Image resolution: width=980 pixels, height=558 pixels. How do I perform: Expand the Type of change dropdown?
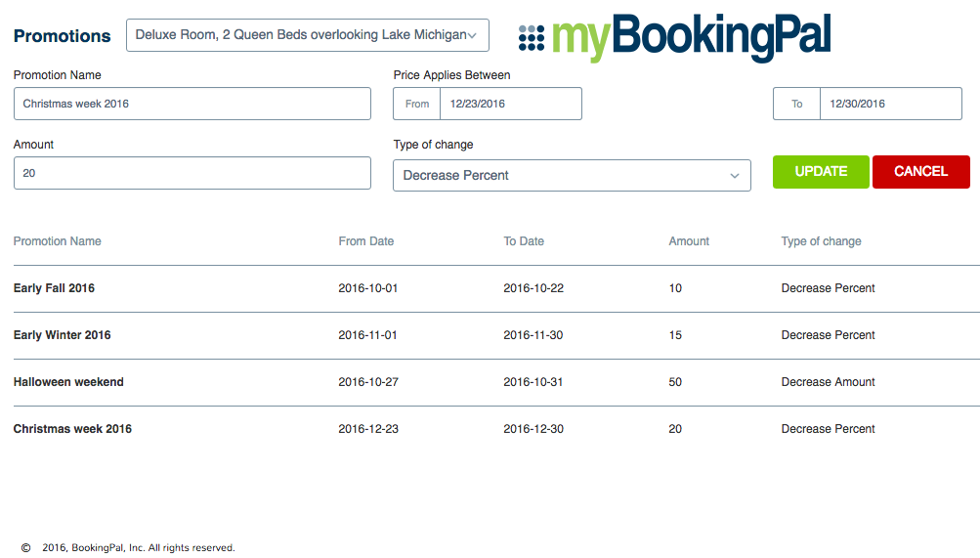[572, 176]
